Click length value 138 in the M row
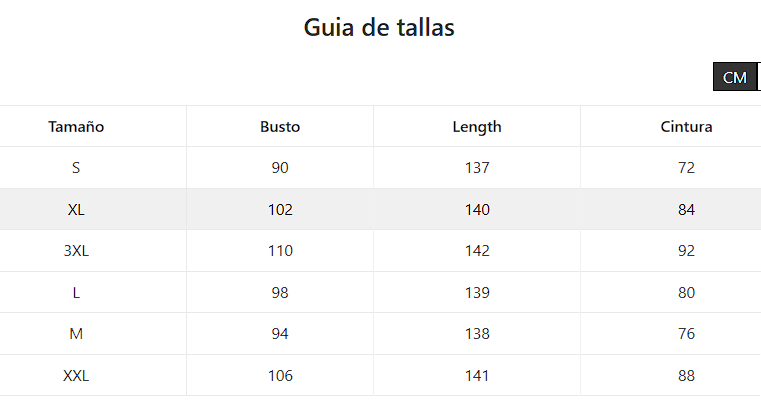The width and height of the screenshot is (761, 400). (477, 334)
